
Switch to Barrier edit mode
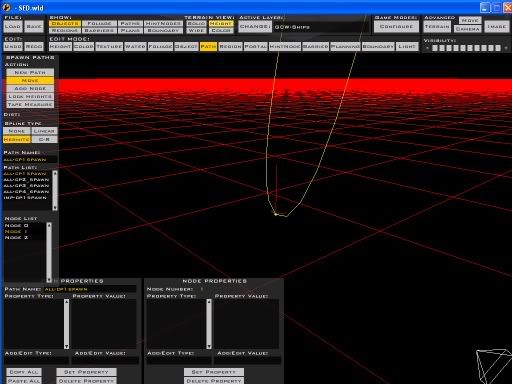[x=316, y=46]
